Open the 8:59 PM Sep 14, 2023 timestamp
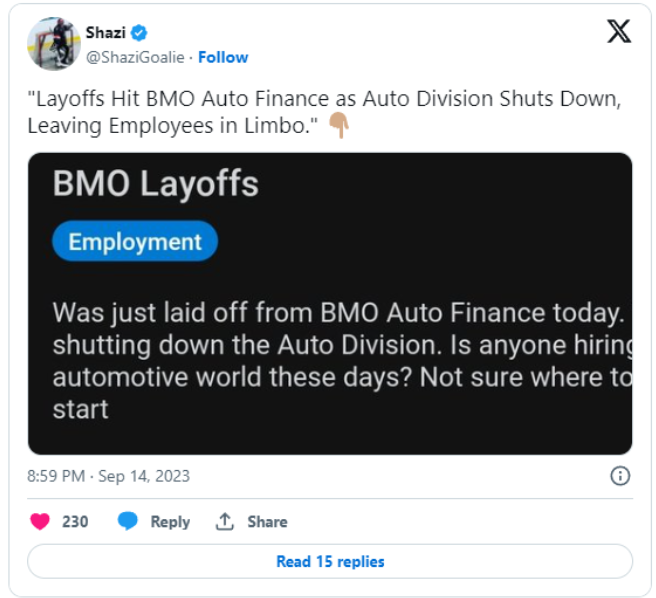Image resolution: width=656 pixels, height=598 pixels. pyautogui.click(x=108, y=476)
